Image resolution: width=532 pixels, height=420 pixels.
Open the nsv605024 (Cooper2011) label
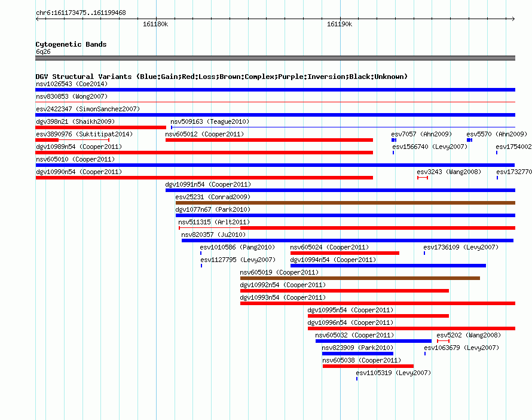pyautogui.click(x=329, y=247)
